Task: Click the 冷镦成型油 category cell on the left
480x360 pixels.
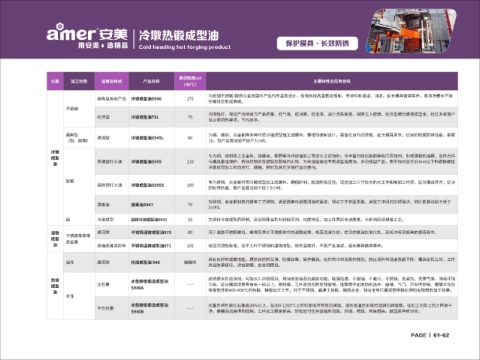Action: tap(55, 158)
